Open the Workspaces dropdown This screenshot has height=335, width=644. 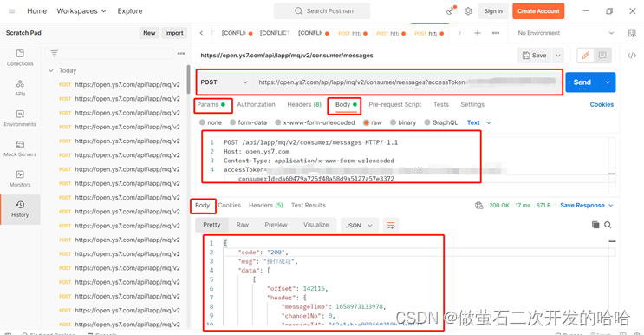(81, 11)
